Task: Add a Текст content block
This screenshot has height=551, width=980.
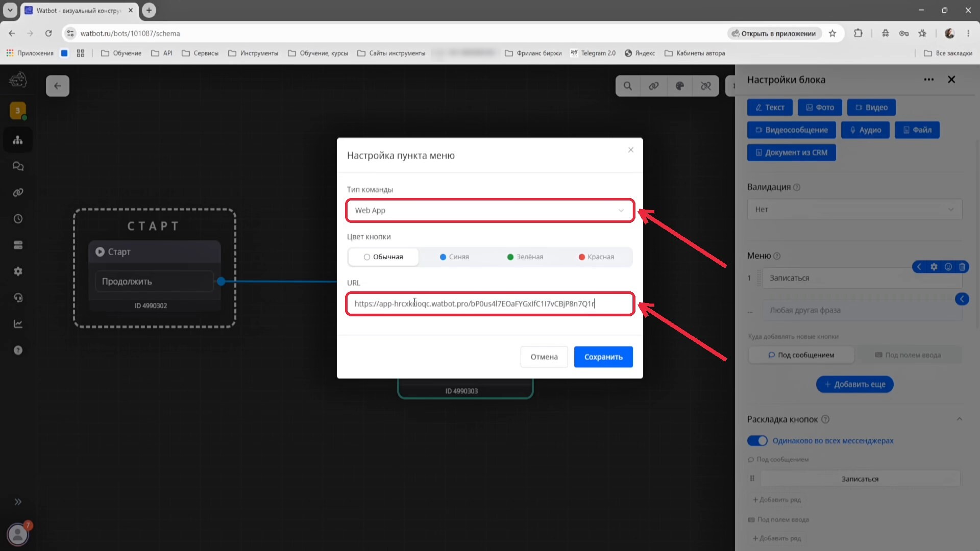Action: (x=770, y=107)
